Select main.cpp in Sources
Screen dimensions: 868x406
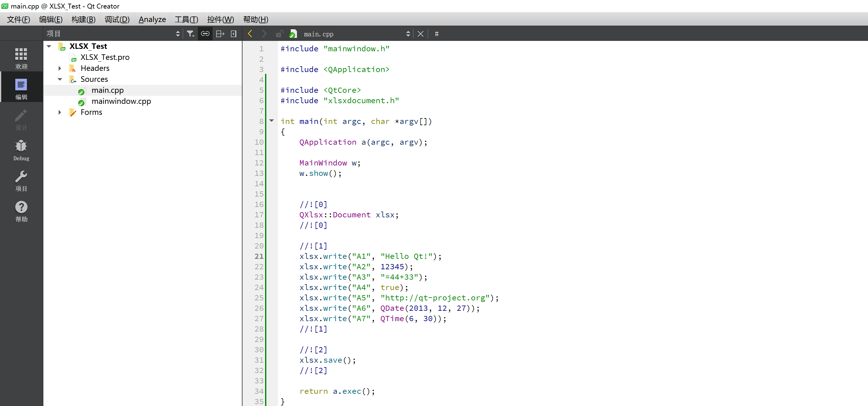click(108, 90)
